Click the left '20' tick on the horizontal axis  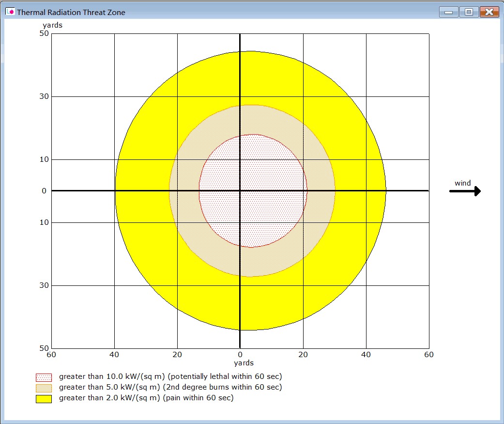(177, 355)
